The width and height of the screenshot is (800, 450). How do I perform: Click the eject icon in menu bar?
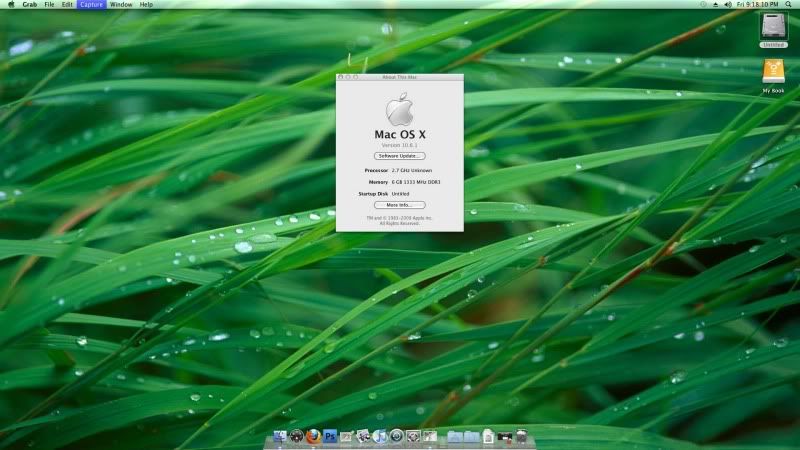[x=715, y=4]
